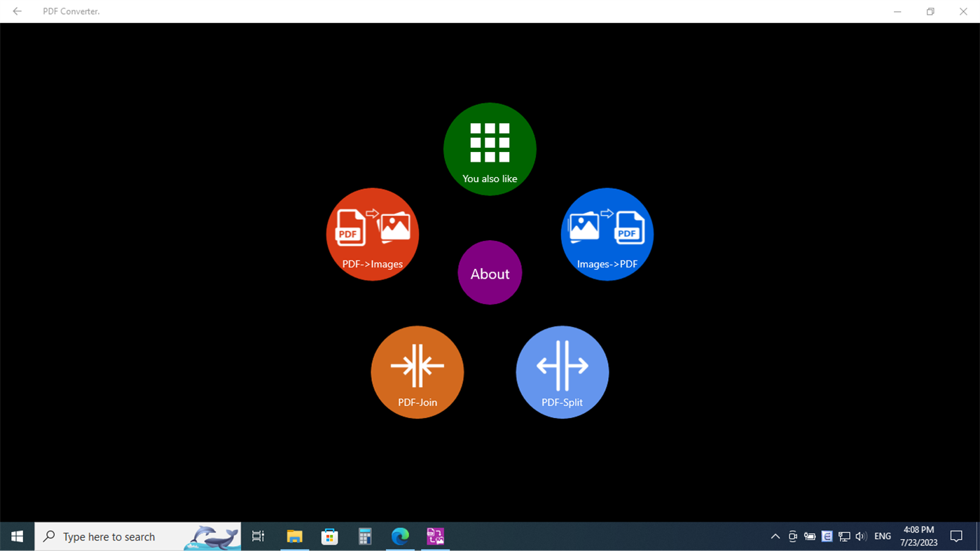
Task: Open the About dialog
Action: coord(489,273)
